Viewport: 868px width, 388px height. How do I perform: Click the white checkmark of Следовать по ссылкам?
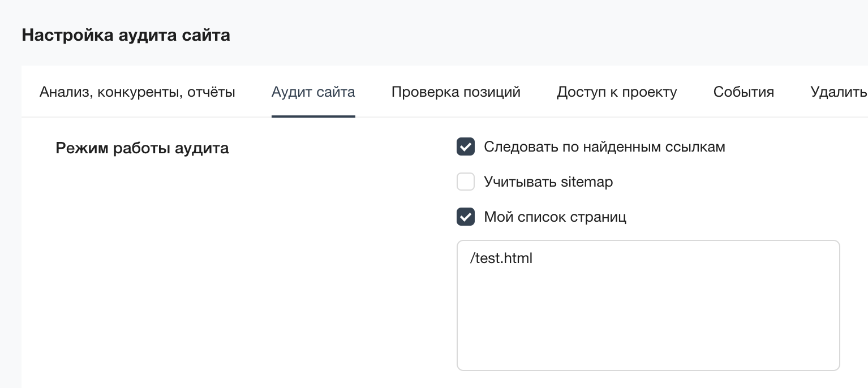click(x=466, y=147)
